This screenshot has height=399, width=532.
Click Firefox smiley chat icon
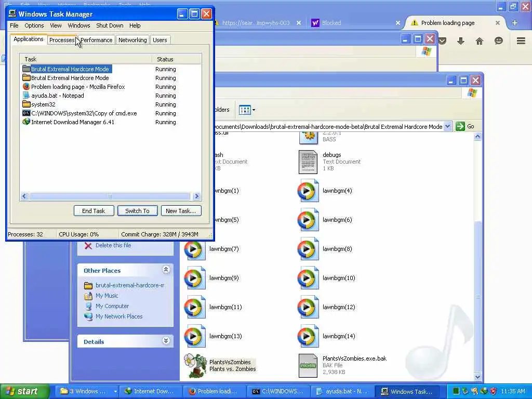[x=498, y=41]
